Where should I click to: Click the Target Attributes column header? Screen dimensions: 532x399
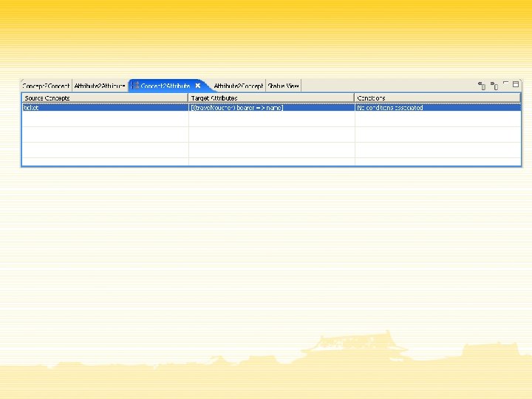point(271,98)
